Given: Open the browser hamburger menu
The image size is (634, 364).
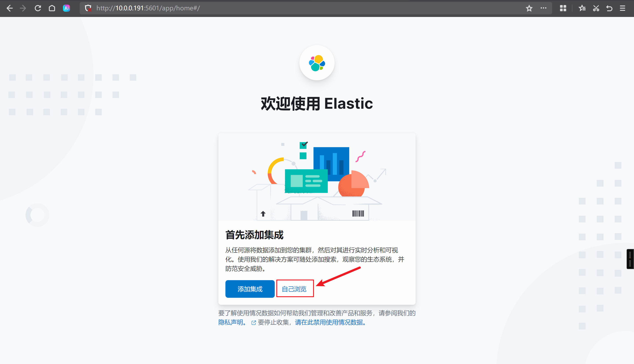Looking at the screenshot, I should click(623, 8).
